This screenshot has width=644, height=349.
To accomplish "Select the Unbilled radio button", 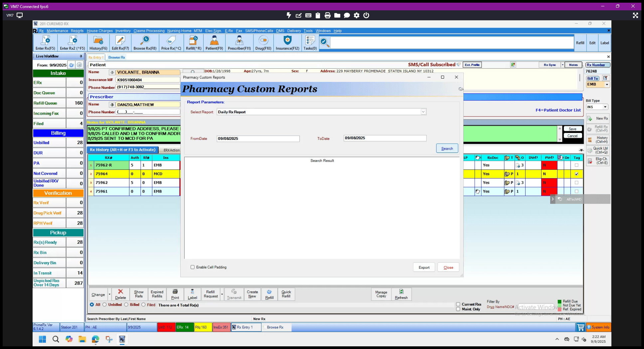I will (104, 305).
